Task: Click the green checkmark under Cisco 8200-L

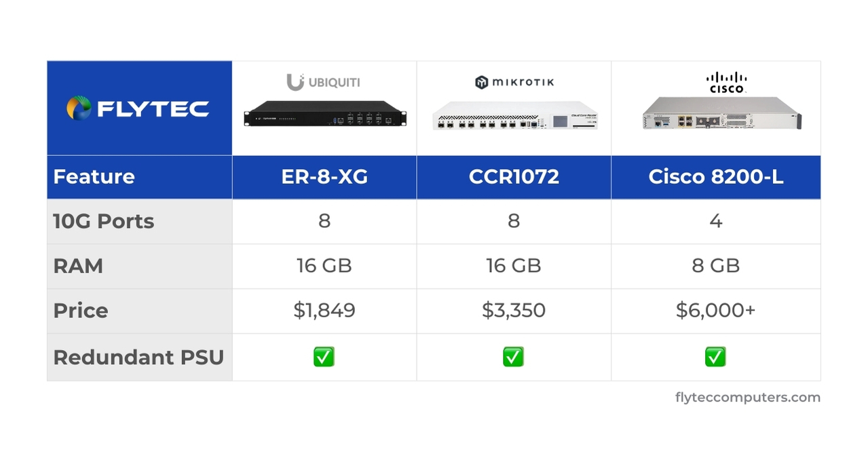Action: (715, 357)
